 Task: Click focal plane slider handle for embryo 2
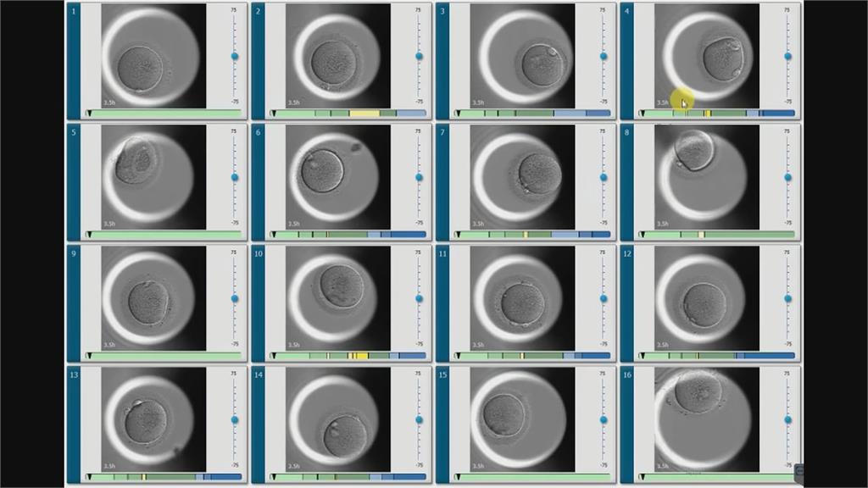(x=419, y=56)
